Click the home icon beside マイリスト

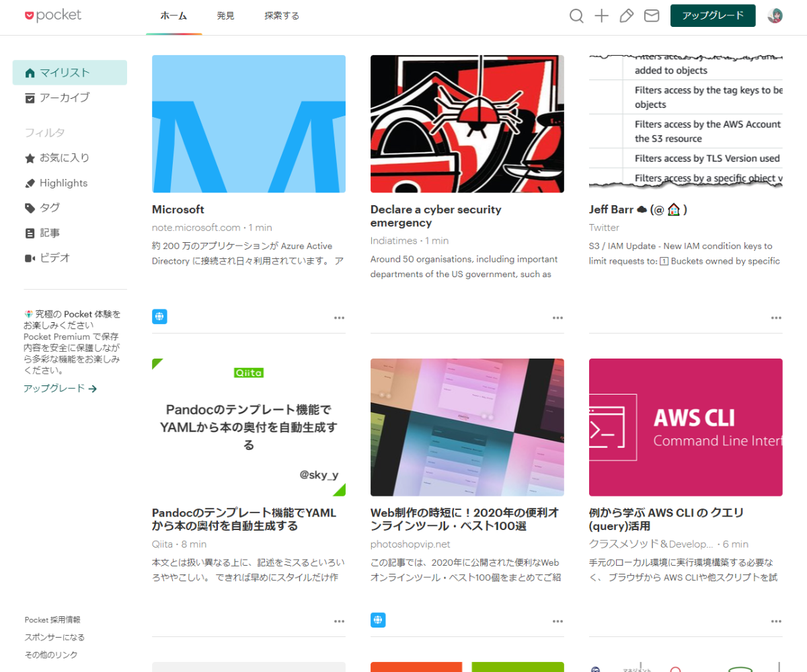click(30, 73)
